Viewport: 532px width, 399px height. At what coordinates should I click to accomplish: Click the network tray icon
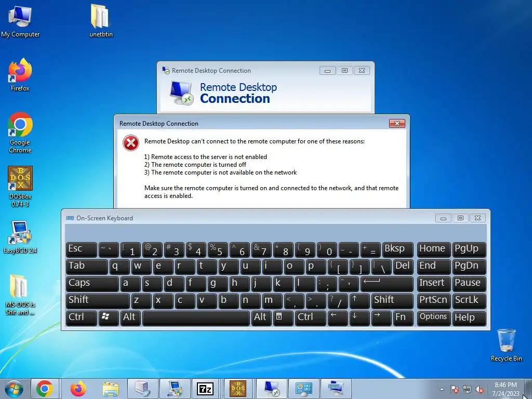[467, 389]
